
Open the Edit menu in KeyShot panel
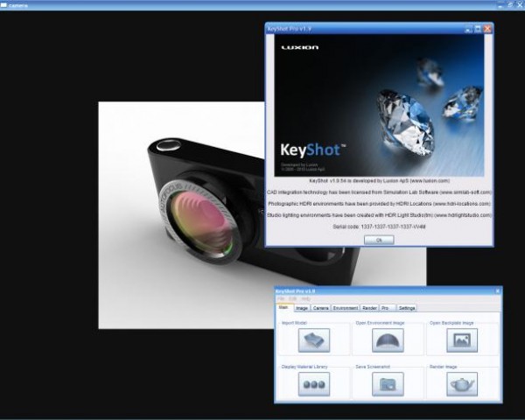pos(292,298)
